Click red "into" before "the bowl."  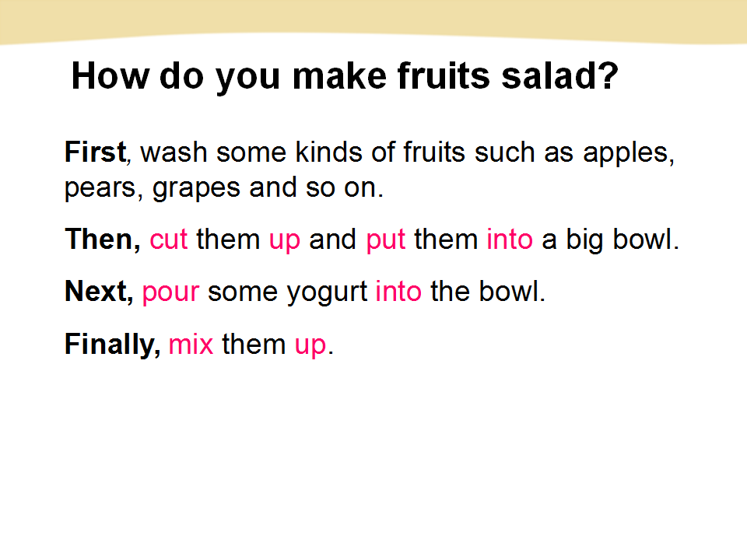pyautogui.click(x=398, y=292)
